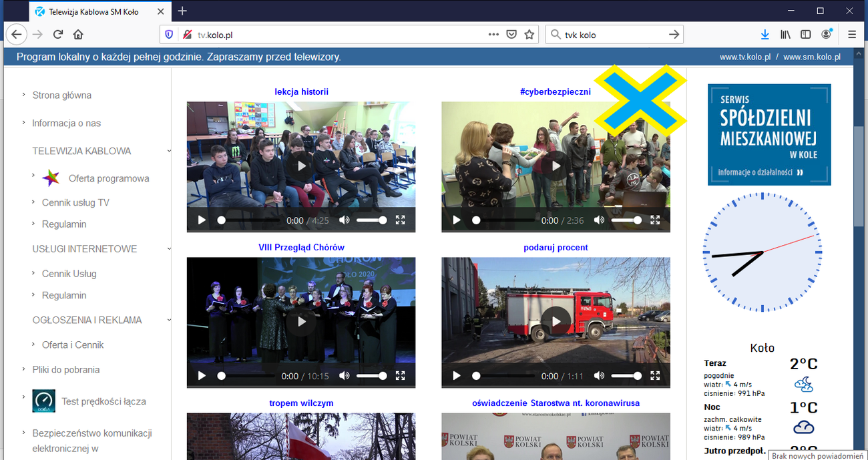Viewport: 868px width, 460px height.
Task: Collapse the OGŁOSZENIA I REKLAMA section arrow
Action: 169,320
